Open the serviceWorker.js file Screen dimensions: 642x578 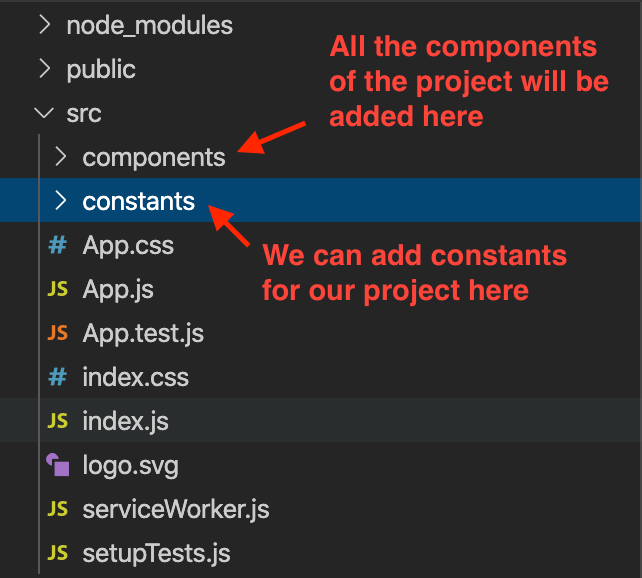pyautogui.click(x=176, y=510)
